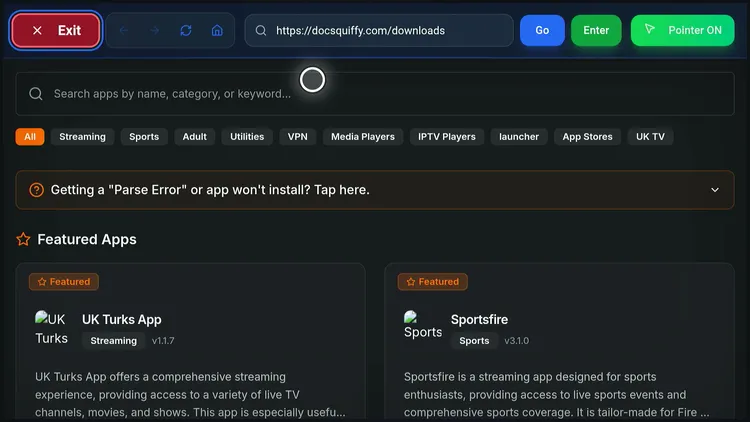Click the magnifier icon in the URL bar
This screenshot has height=422, width=750.
pyautogui.click(x=261, y=31)
